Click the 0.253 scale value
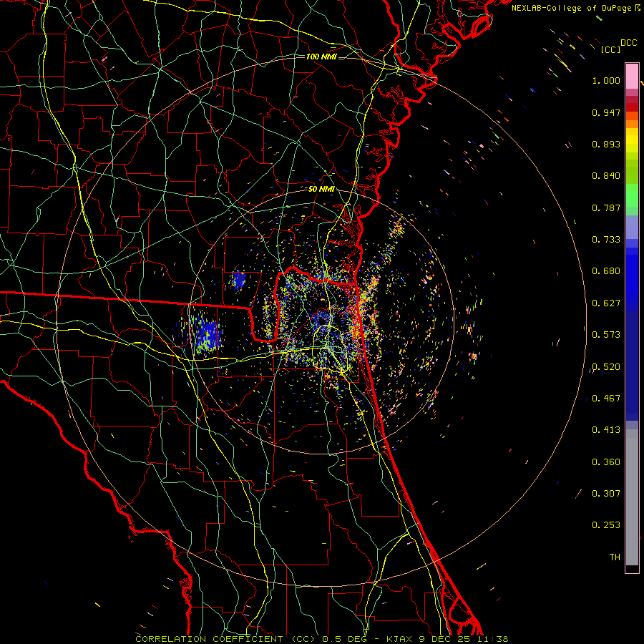This screenshot has width=644, height=644. [606, 525]
